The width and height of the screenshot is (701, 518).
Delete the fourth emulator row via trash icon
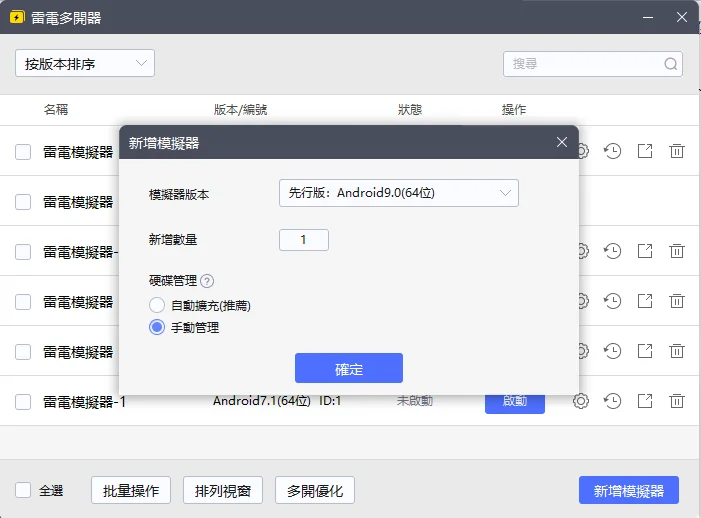pyautogui.click(x=677, y=301)
